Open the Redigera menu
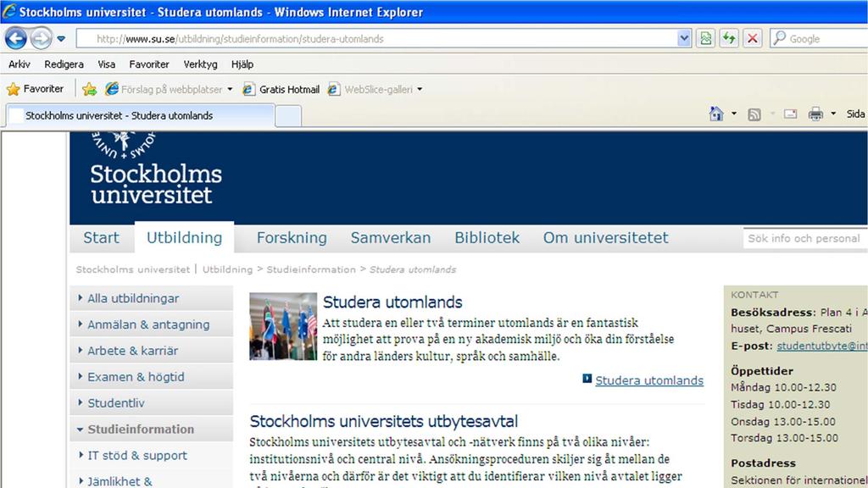This screenshot has width=868, height=488. pos(64,64)
